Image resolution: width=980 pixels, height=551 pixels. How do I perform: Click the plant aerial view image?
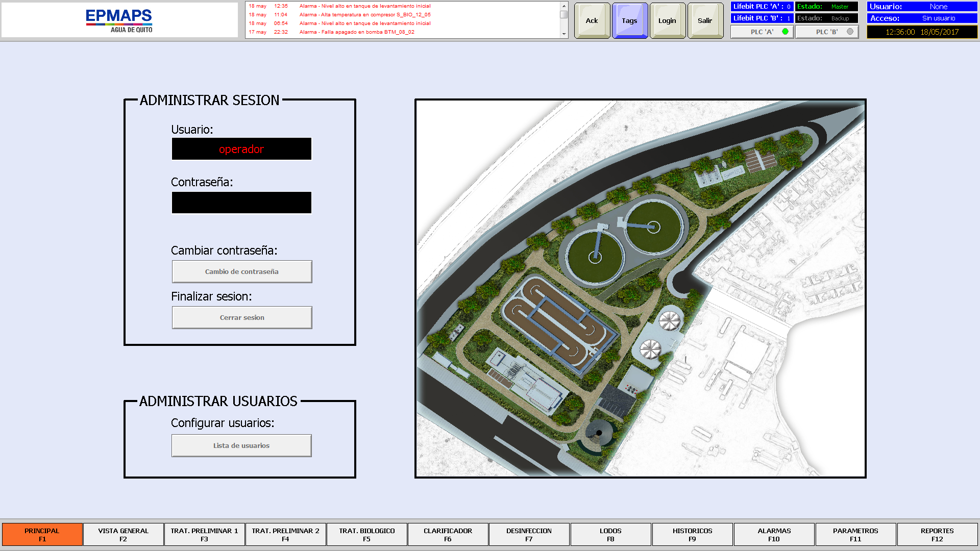coord(640,288)
